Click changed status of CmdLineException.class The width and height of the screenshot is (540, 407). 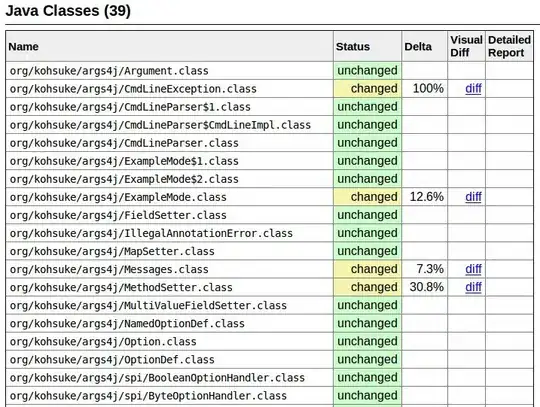[367, 89]
